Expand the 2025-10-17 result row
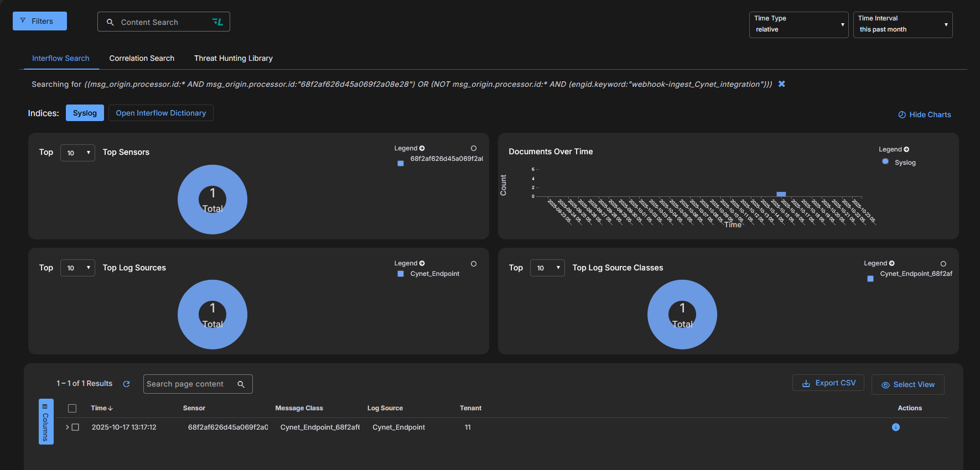Image resolution: width=980 pixels, height=470 pixels. click(x=68, y=427)
